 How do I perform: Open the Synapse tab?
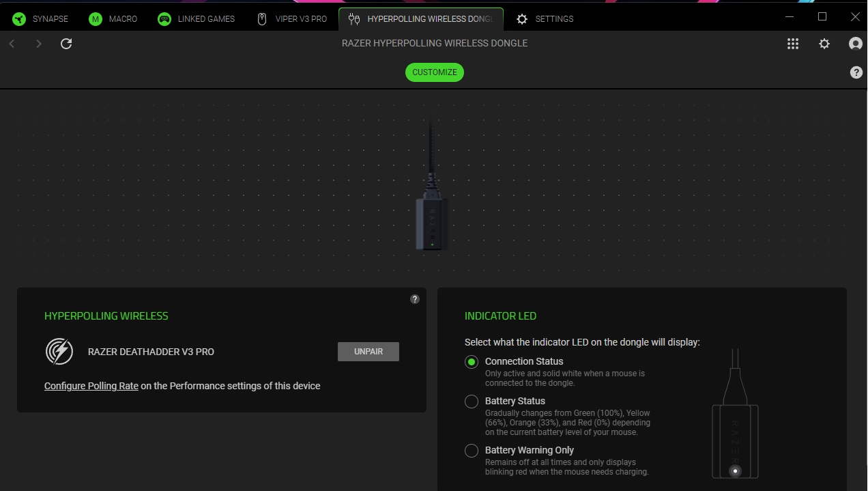[41, 19]
